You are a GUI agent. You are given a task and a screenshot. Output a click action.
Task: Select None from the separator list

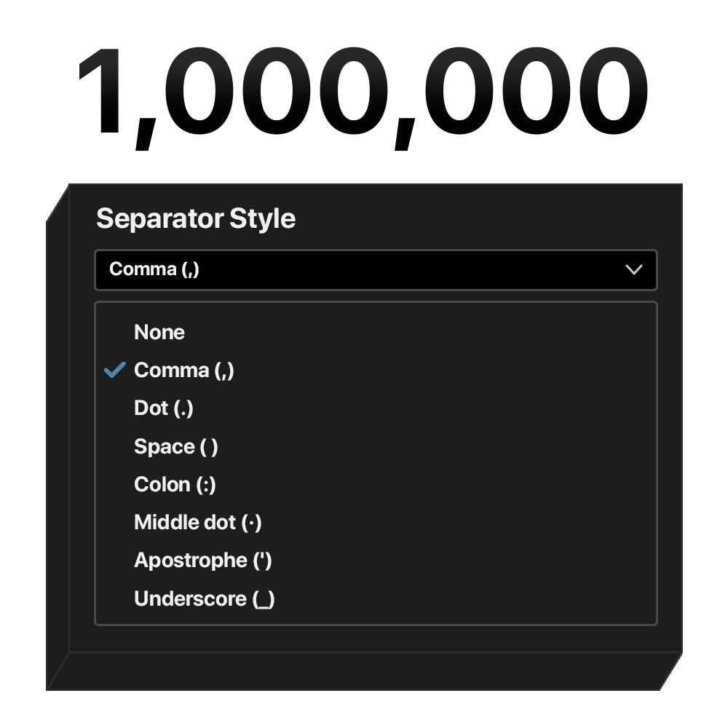click(x=159, y=333)
